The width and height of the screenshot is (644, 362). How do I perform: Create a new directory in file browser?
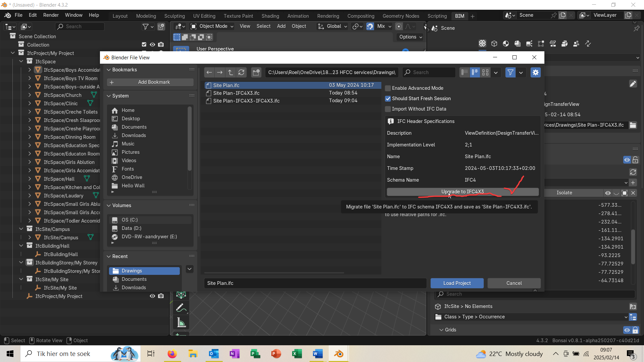pos(256,72)
